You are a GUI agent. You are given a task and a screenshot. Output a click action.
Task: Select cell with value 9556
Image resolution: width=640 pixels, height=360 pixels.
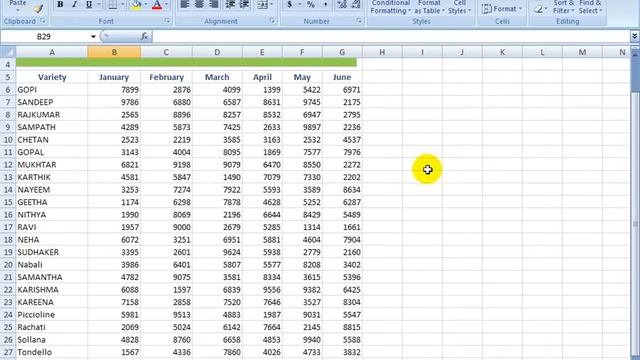[x=262, y=290]
